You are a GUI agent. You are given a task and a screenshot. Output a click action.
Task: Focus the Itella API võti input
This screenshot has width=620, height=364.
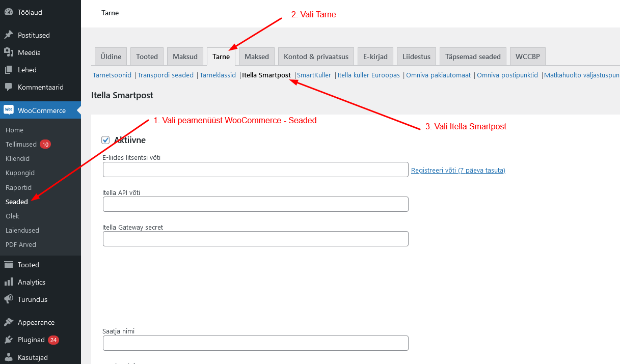255,204
